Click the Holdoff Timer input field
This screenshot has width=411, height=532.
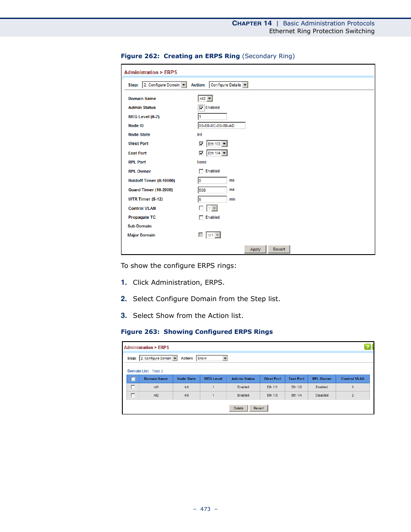coord(212,180)
